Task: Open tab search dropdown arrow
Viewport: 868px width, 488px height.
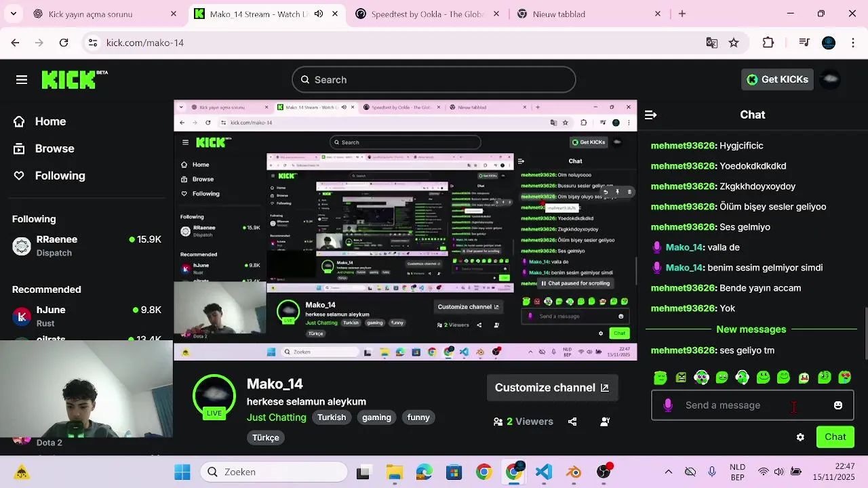Action: 15,14
